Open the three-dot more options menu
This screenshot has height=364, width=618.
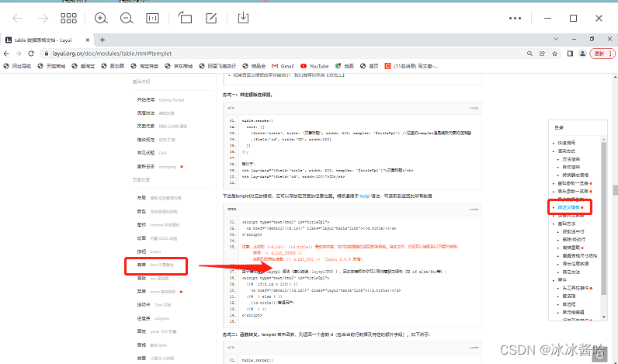click(x=516, y=18)
